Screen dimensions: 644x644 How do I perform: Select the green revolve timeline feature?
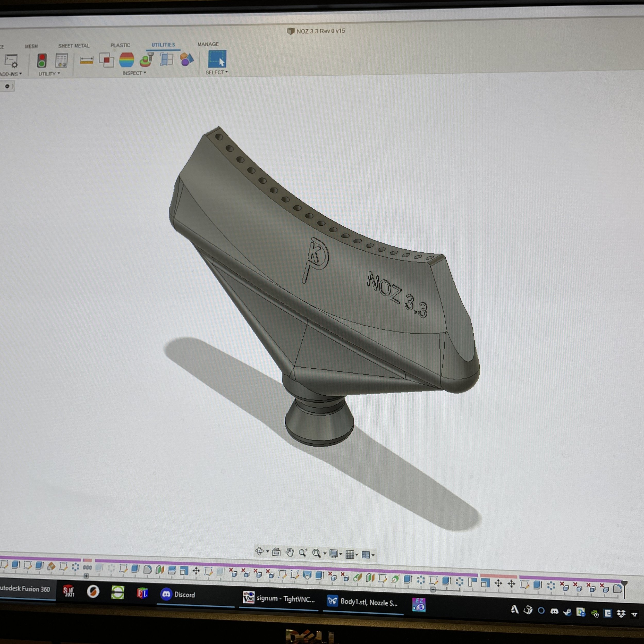pos(395,579)
